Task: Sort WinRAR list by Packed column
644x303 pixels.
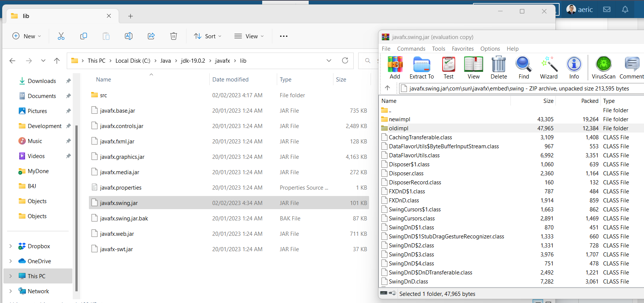Action: 590,101
